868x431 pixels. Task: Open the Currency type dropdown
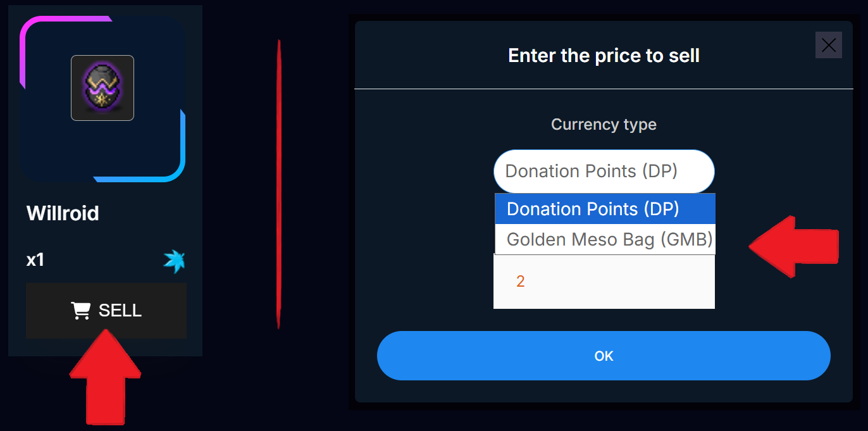[x=604, y=172]
